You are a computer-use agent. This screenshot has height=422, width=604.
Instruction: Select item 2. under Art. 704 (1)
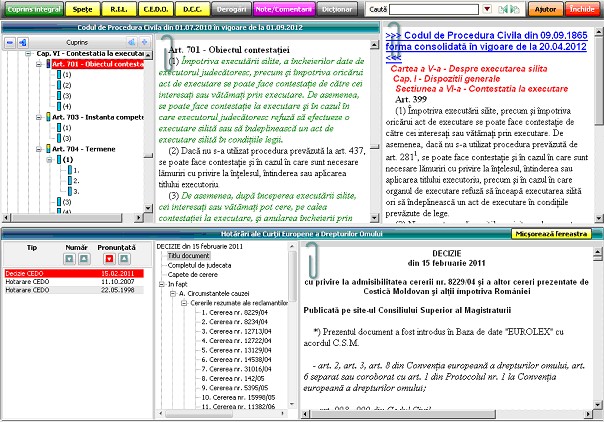tap(76, 181)
